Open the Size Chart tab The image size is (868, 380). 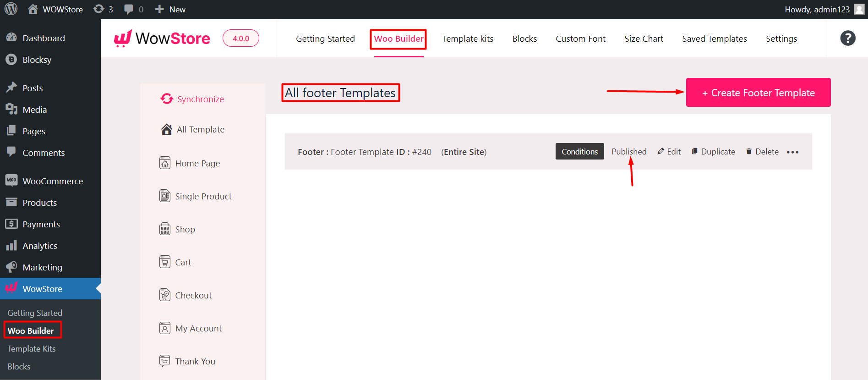pyautogui.click(x=644, y=39)
